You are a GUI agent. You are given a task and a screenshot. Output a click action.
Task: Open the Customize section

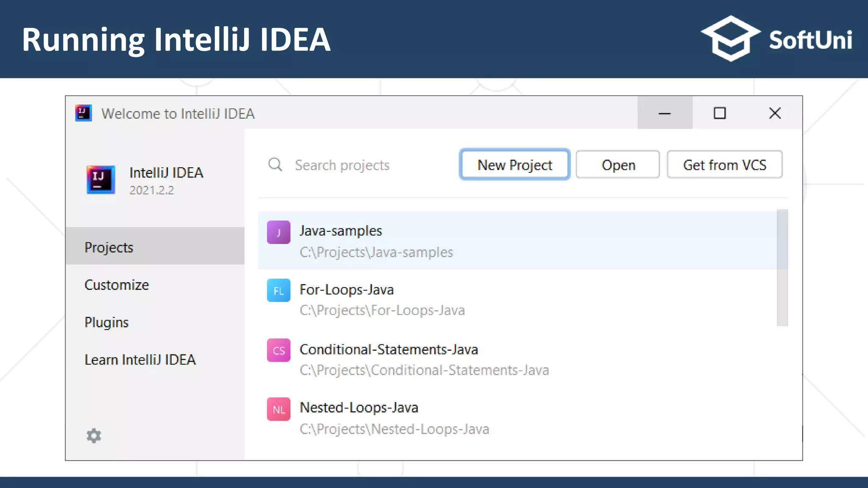coord(117,285)
